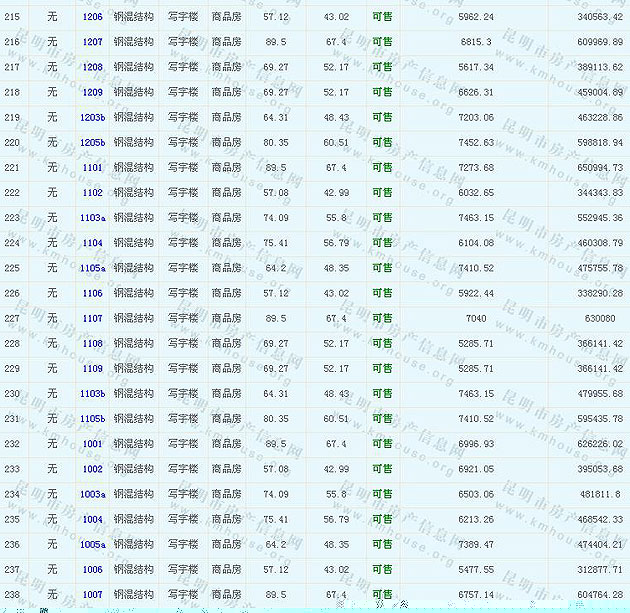Click room 1104 link
Viewport: 630px width, 613px height.
point(92,243)
